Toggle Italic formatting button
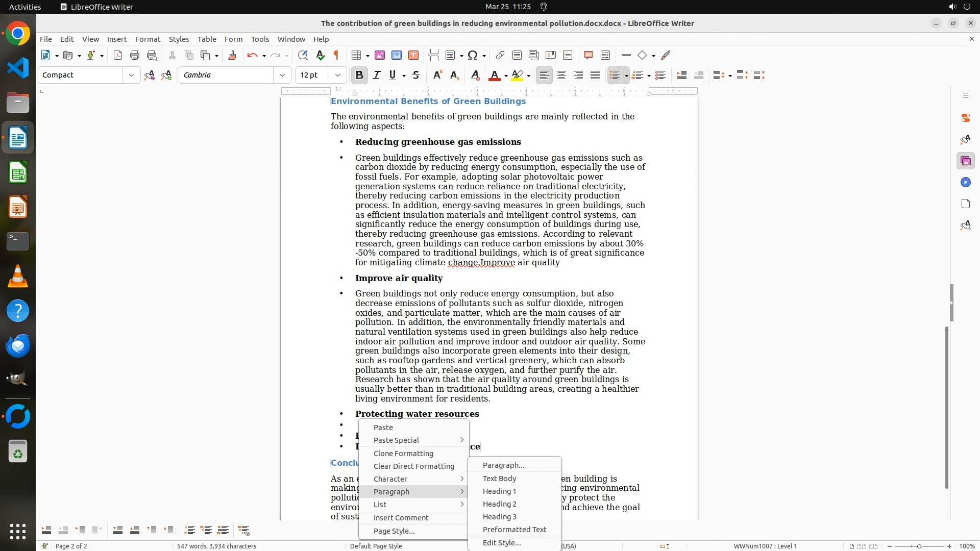The width and height of the screenshot is (980, 551). [377, 75]
